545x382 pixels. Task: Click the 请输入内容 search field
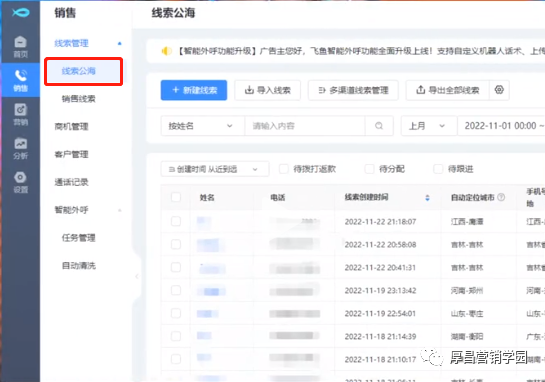coord(305,126)
